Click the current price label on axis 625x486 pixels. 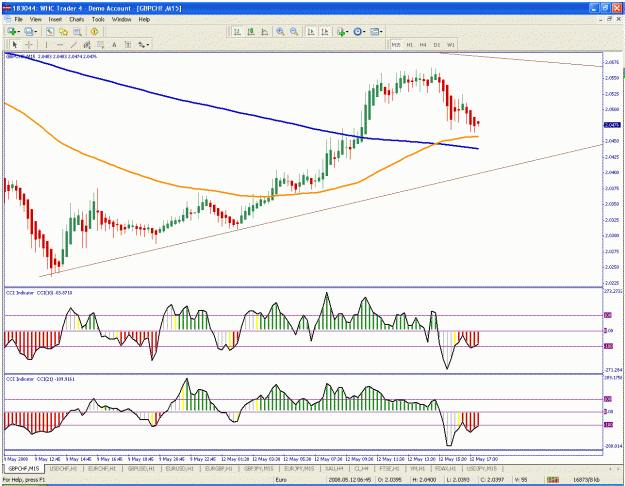click(612, 125)
